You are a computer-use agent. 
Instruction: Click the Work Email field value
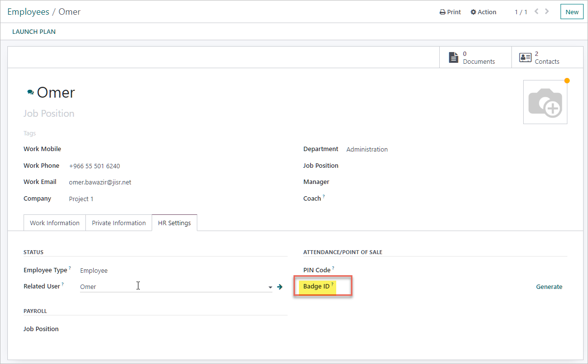coord(100,182)
